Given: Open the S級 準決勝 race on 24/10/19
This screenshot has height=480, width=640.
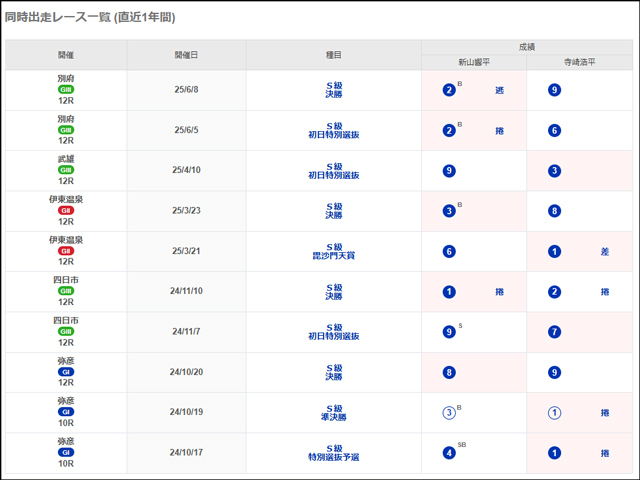Looking at the screenshot, I should click(x=335, y=412).
